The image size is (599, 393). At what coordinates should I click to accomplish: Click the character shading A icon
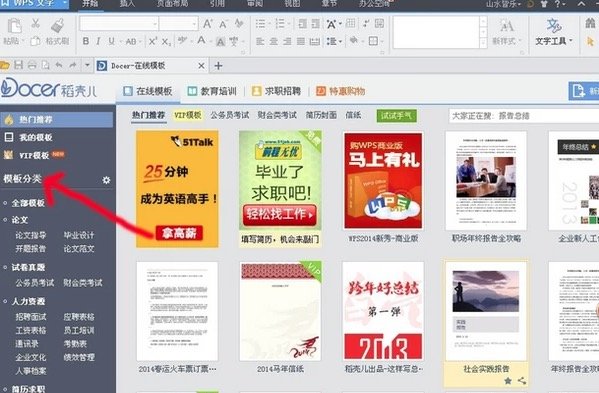pos(220,42)
